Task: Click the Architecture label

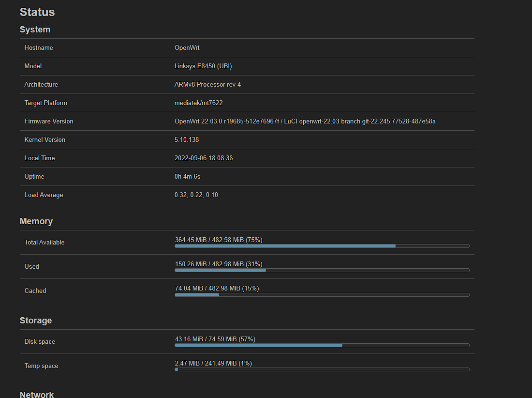Action: 41,85
